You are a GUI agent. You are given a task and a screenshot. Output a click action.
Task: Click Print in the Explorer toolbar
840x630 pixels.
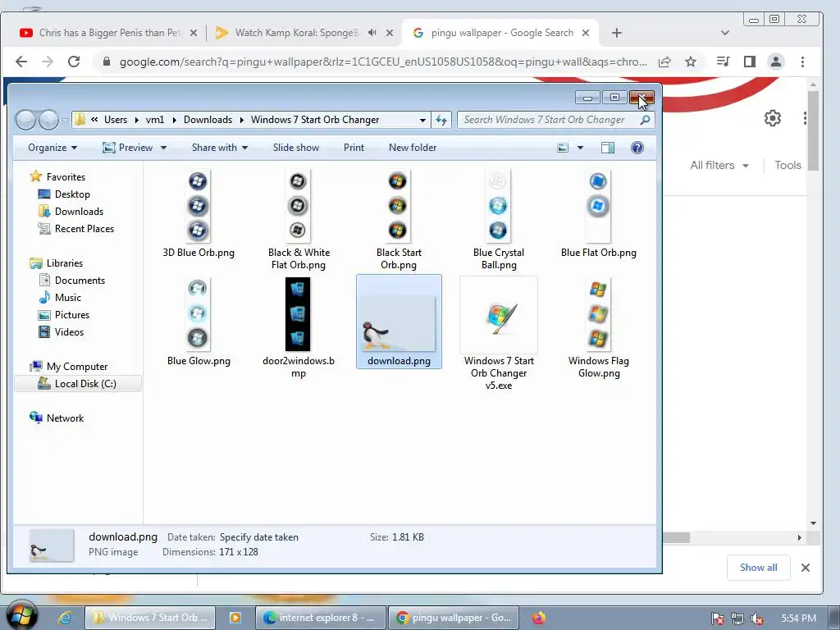coord(354,148)
